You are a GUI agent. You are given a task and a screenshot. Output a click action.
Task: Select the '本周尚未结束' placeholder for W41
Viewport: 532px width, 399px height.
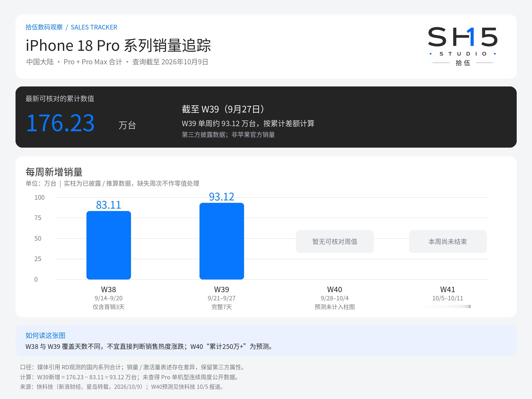[448, 241]
